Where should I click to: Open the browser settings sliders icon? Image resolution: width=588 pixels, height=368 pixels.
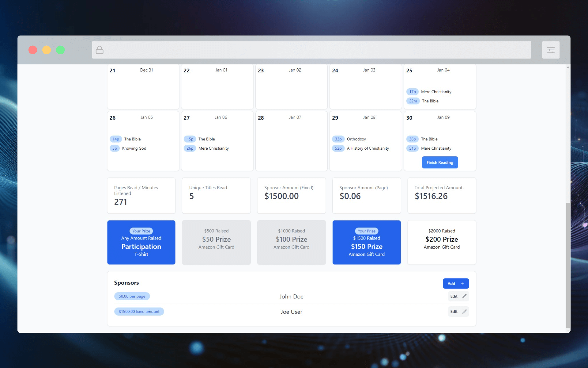tap(551, 50)
